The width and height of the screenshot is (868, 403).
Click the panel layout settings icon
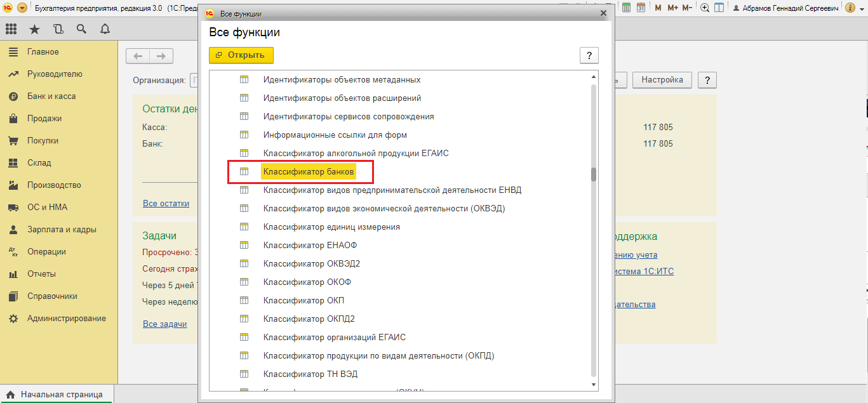719,8
